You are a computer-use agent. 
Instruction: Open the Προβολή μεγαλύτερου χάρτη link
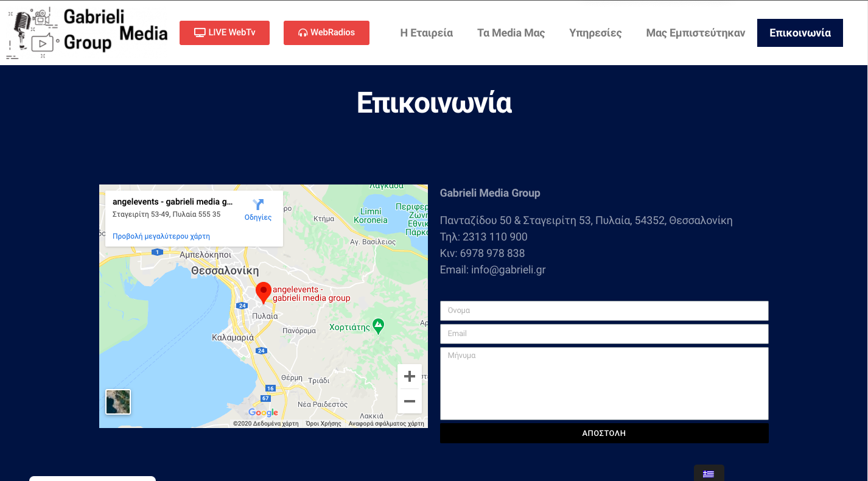tap(161, 236)
